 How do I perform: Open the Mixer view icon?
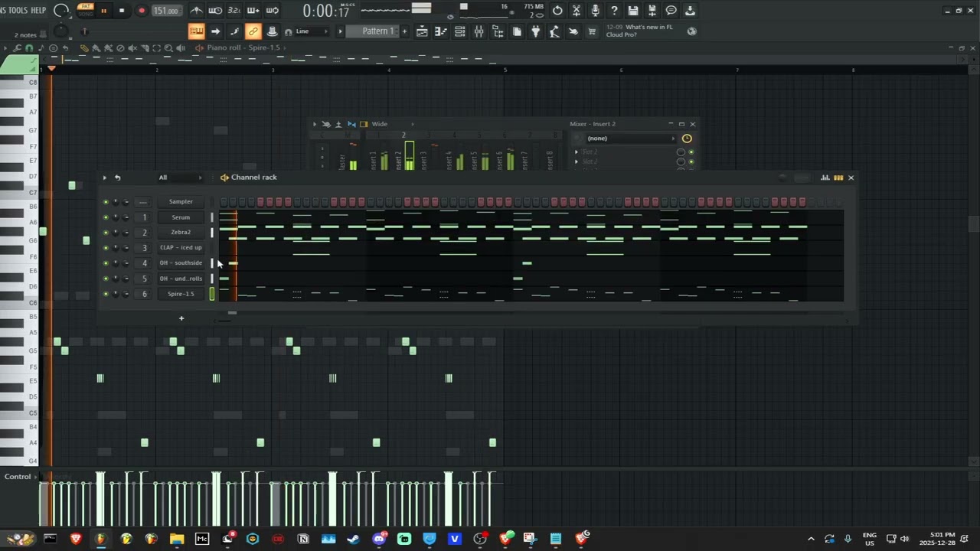[x=479, y=31]
